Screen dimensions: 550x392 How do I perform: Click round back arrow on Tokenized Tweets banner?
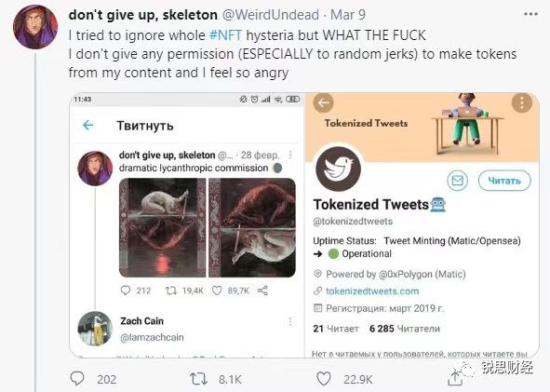323,102
